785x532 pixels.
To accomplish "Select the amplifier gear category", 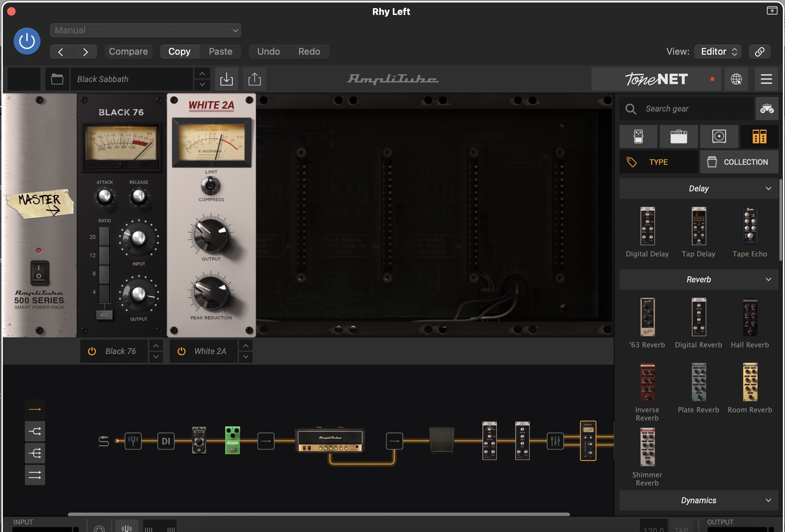I will tap(679, 137).
